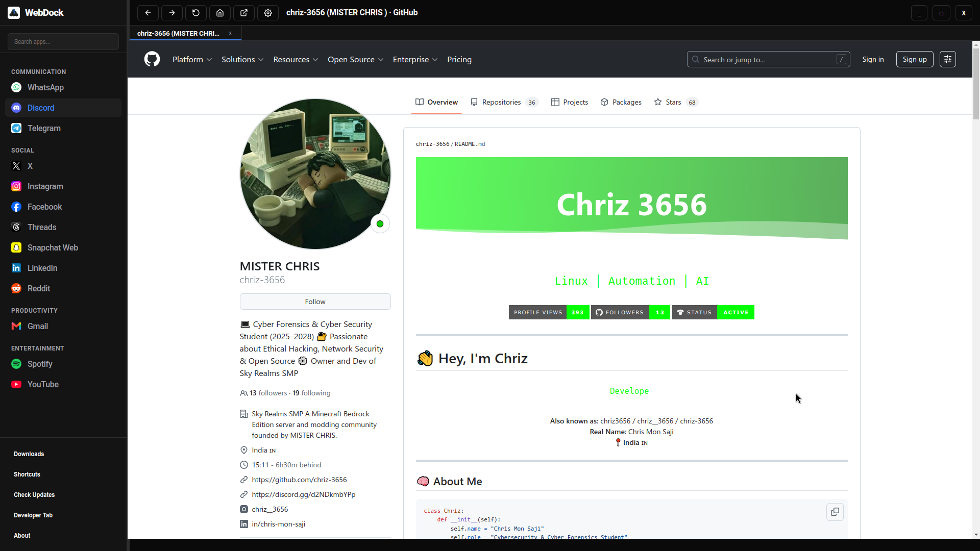Open Spotify from Entertainment section

click(x=63, y=364)
